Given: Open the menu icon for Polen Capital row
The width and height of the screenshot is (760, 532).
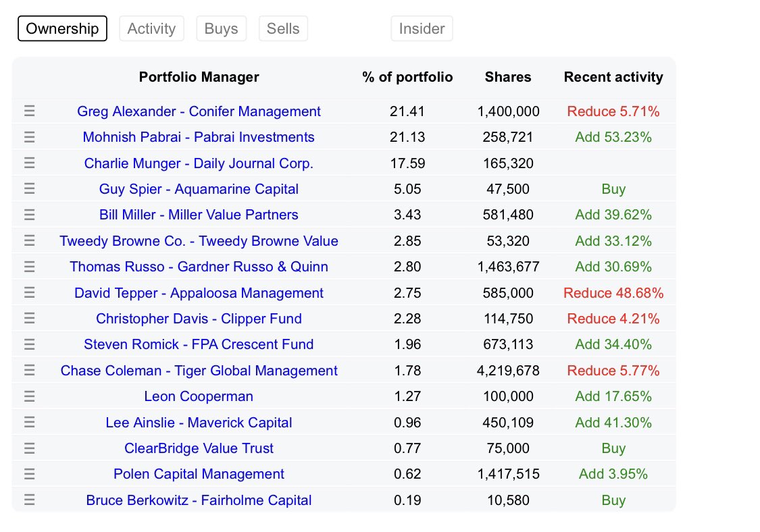Looking at the screenshot, I should point(30,474).
